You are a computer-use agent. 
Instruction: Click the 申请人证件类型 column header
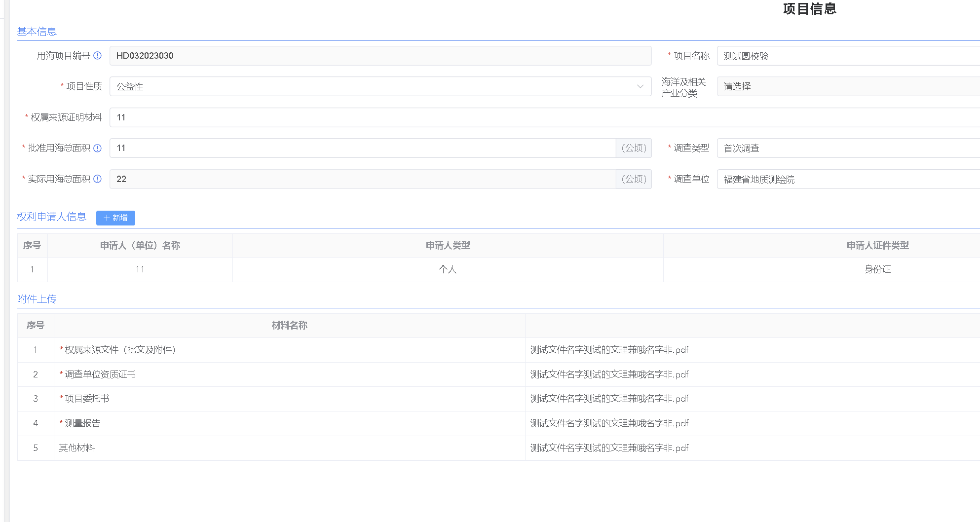877,245
